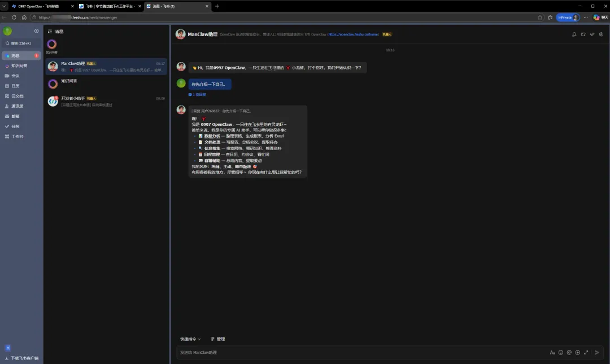Open 通讯录 in the left navigation
The width and height of the screenshot is (610, 364).
21,106
